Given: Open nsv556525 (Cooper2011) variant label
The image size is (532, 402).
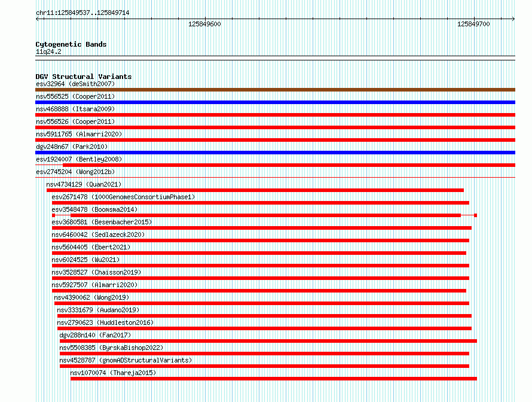Looking at the screenshot, I should [75, 96].
